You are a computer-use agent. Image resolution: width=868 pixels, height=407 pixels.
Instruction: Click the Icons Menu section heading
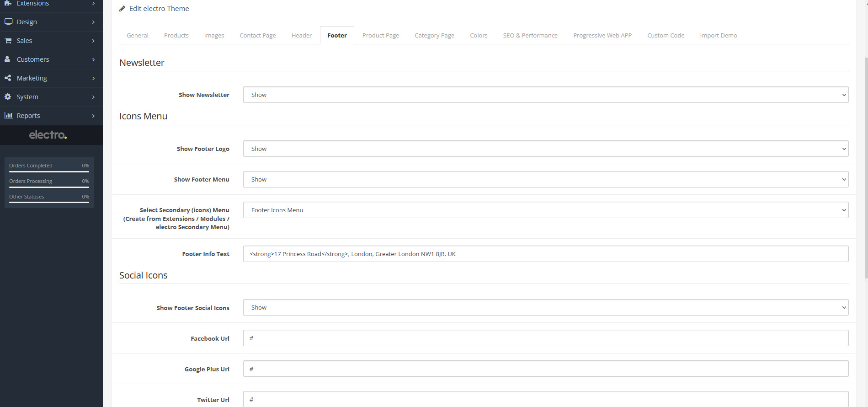[143, 116]
